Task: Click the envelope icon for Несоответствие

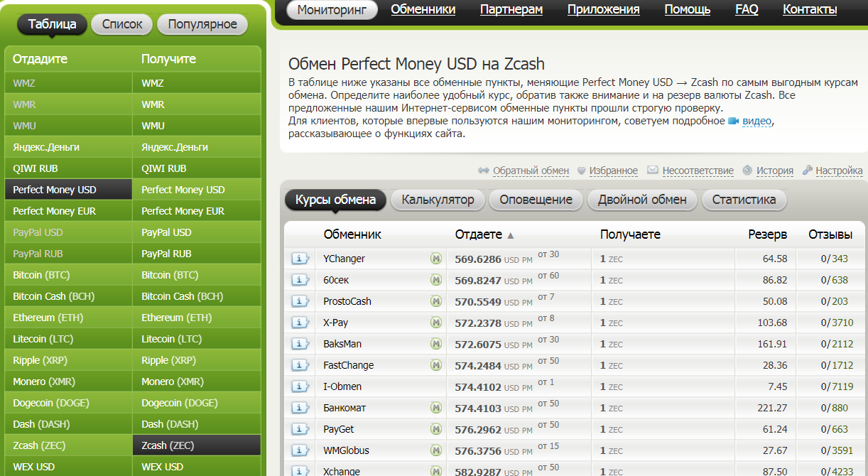Action: click(x=653, y=171)
